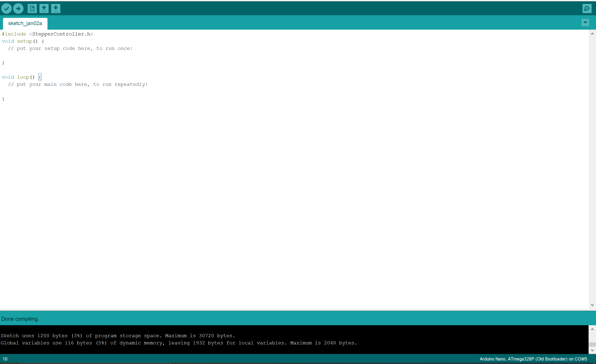Screen dimensions: 596x364
Task: Open the Serial Monitor
Action: tap(587, 9)
